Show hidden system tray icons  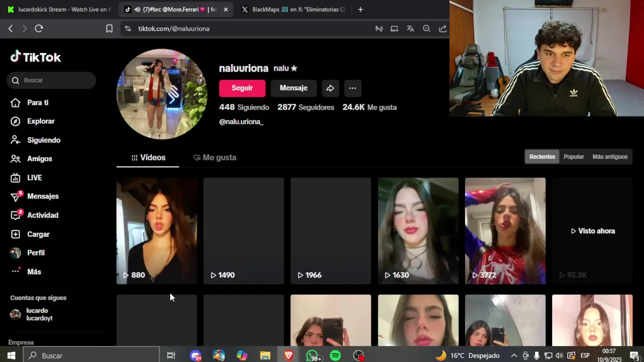[514, 355]
